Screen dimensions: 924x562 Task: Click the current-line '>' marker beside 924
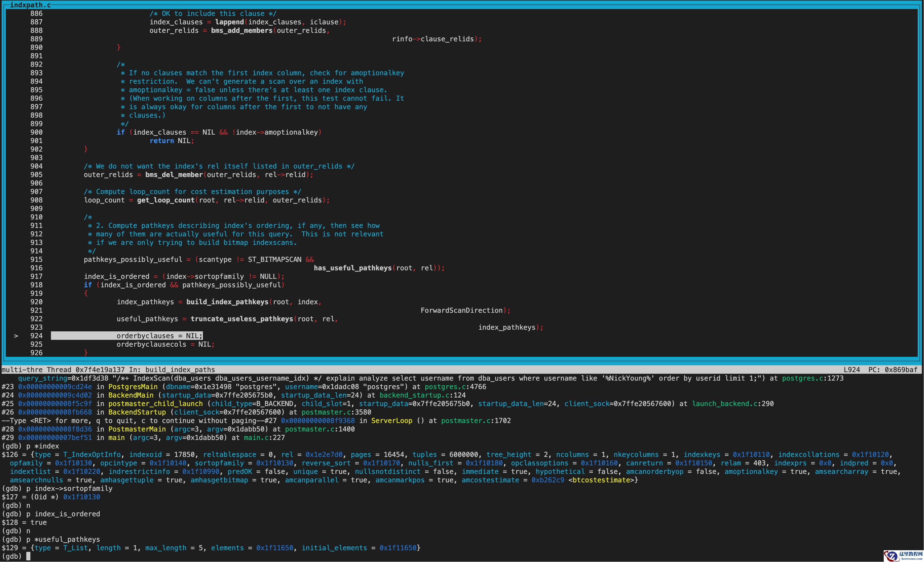16,336
